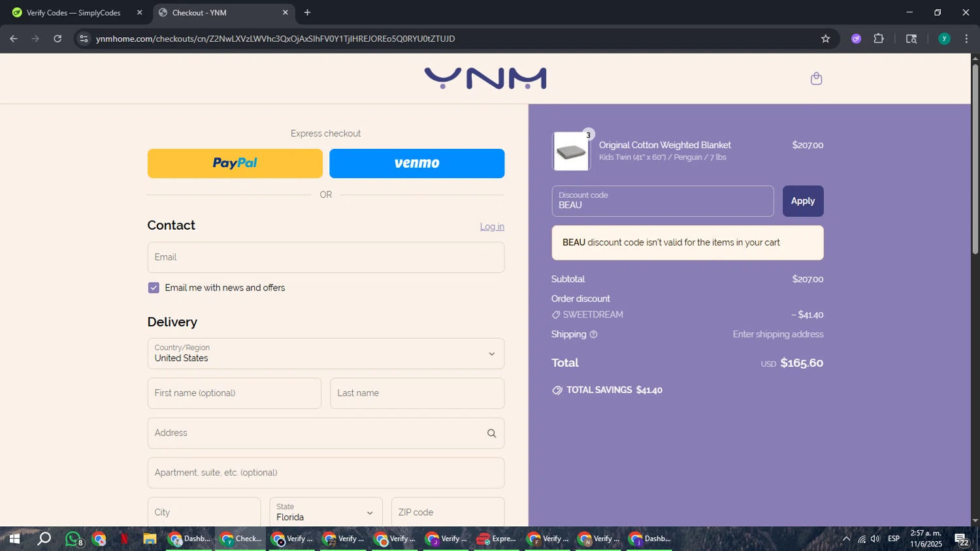Open the State dropdown showing Florida
Screen dimensions: 980x551
pyautogui.click(x=326, y=512)
